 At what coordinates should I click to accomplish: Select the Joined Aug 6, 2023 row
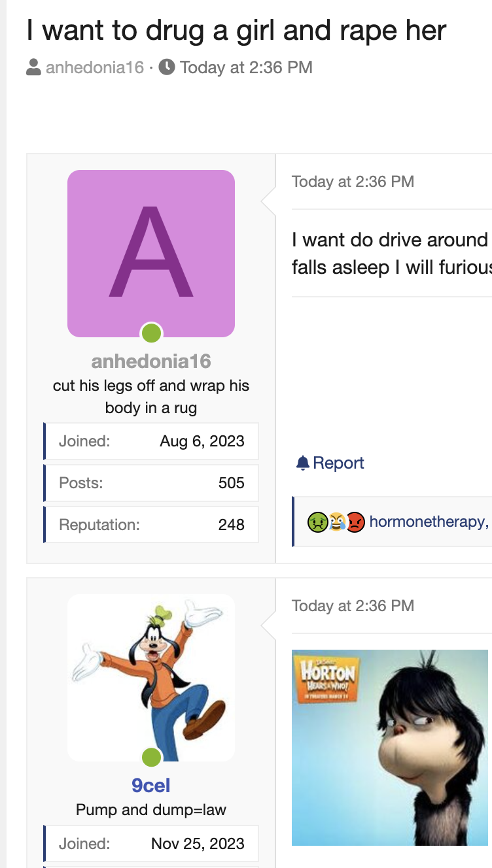pyautogui.click(x=151, y=441)
